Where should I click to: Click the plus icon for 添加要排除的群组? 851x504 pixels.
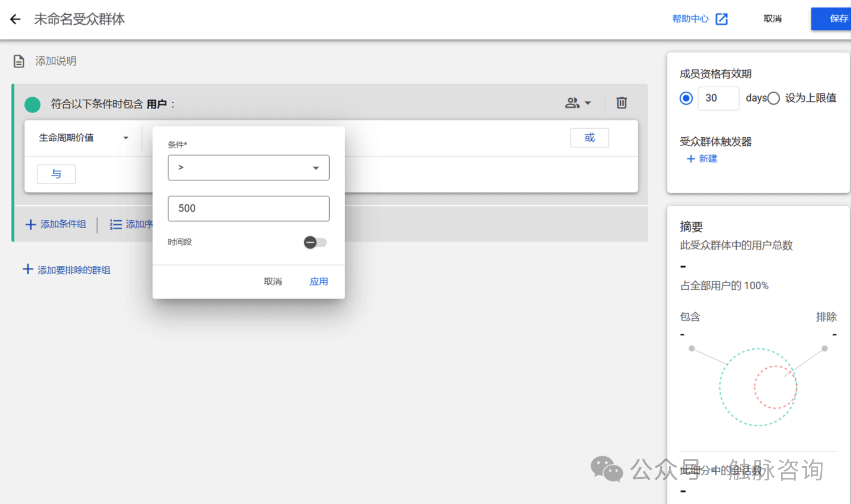[28, 269]
